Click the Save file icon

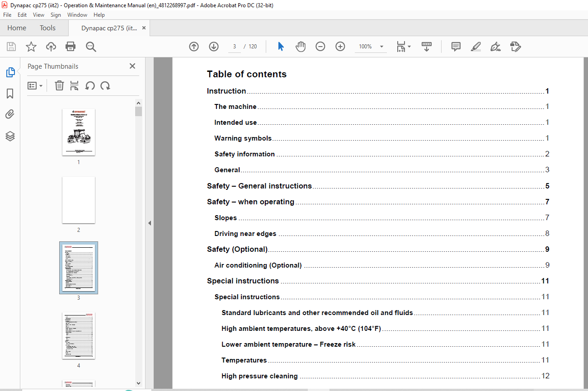tap(11, 47)
